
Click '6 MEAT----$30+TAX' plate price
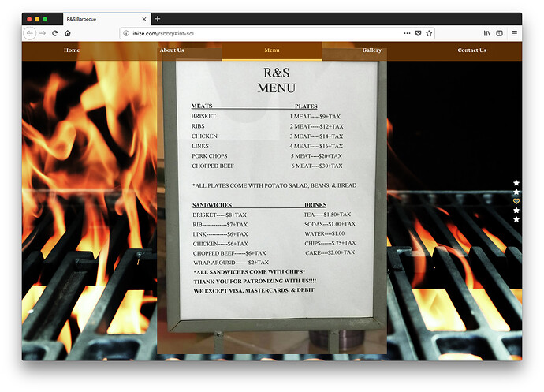click(x=317, y=166)
